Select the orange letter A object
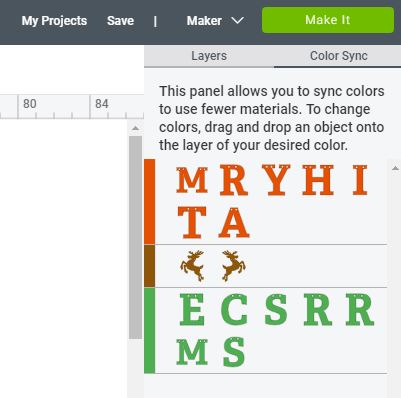401x398 pixels. [x=234, y=222]
